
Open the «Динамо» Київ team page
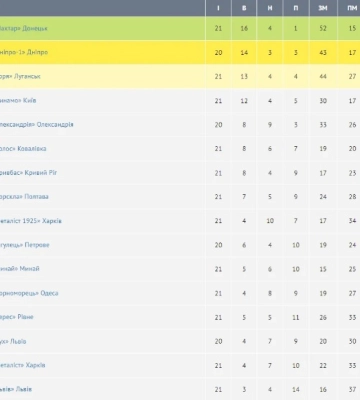(18, 100)
